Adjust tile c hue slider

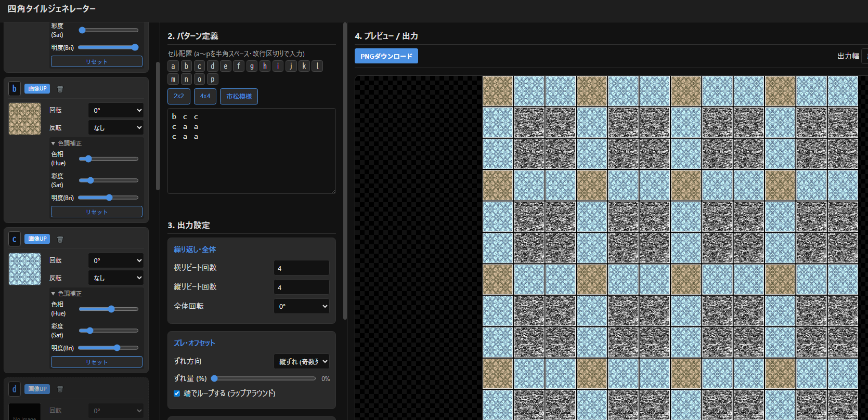(108, 309)
